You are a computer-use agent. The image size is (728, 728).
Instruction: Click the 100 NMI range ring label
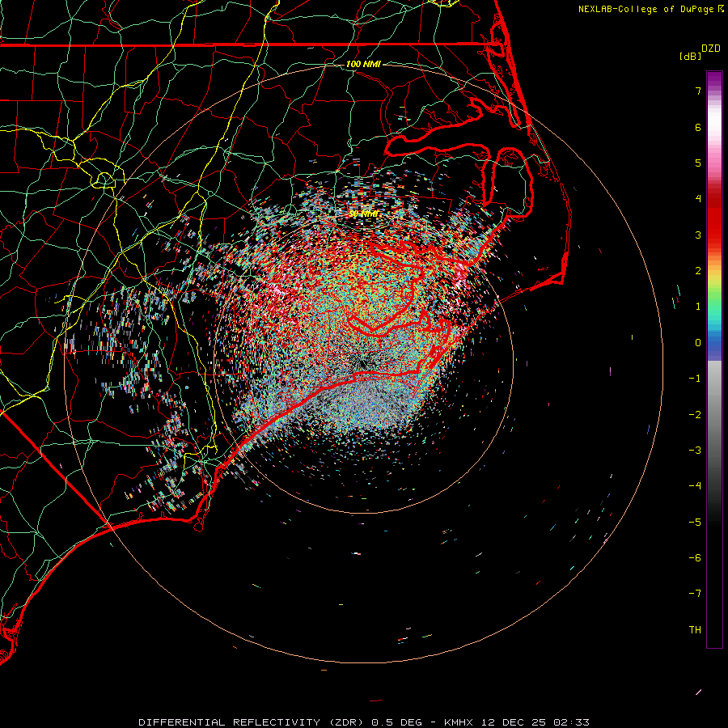pos(363,64)
